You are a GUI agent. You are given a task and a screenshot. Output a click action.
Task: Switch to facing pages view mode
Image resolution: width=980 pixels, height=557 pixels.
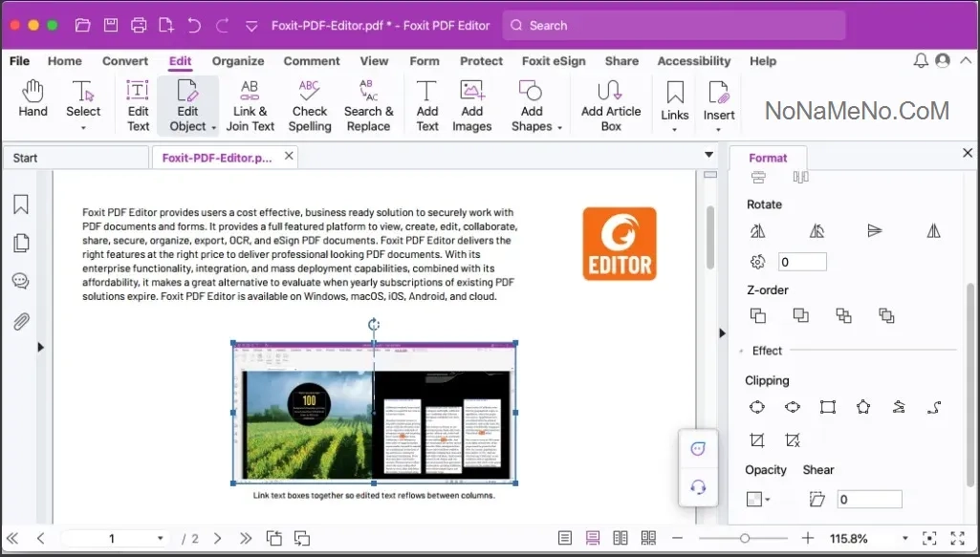click(x=621, y=539)
